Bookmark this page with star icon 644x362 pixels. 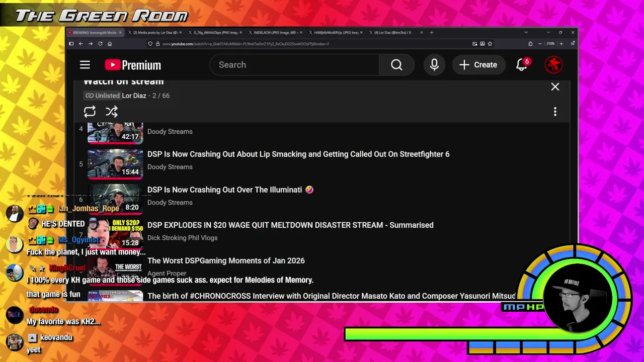[x=490, y=44]
